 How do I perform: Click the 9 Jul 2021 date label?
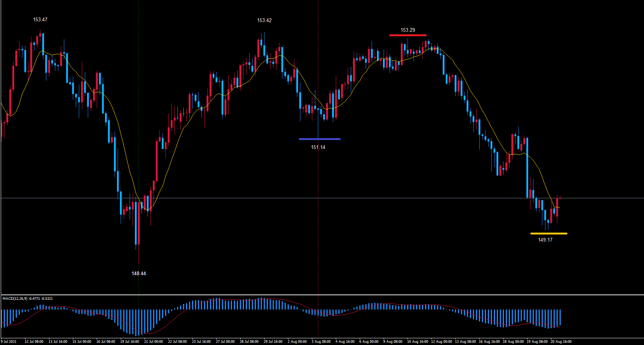coord(8,341)
